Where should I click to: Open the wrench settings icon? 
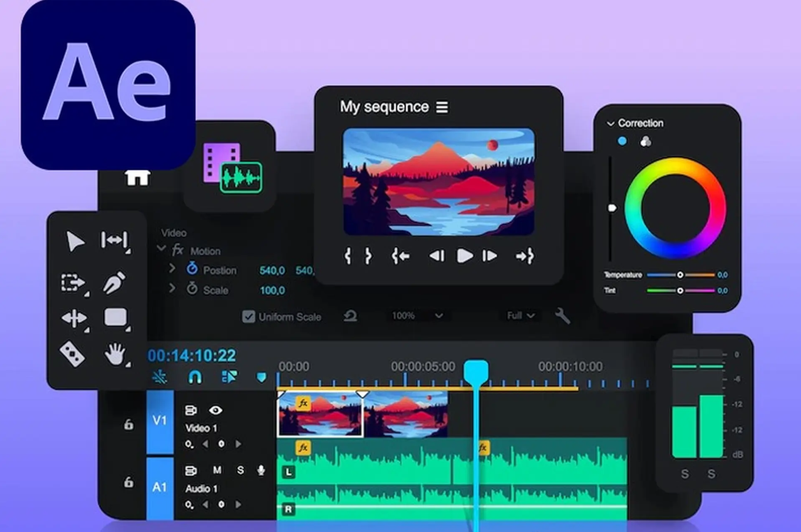pos(562,316)
